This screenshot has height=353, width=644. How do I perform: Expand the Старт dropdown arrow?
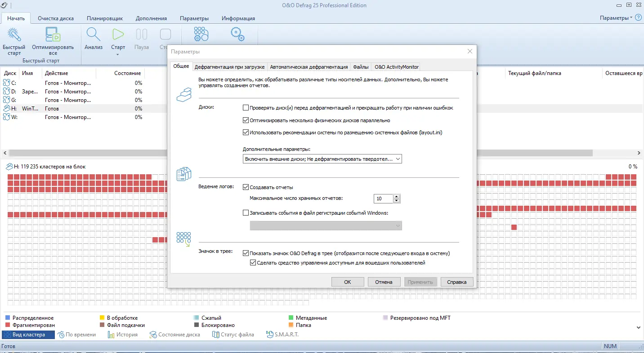coord(118,55)
